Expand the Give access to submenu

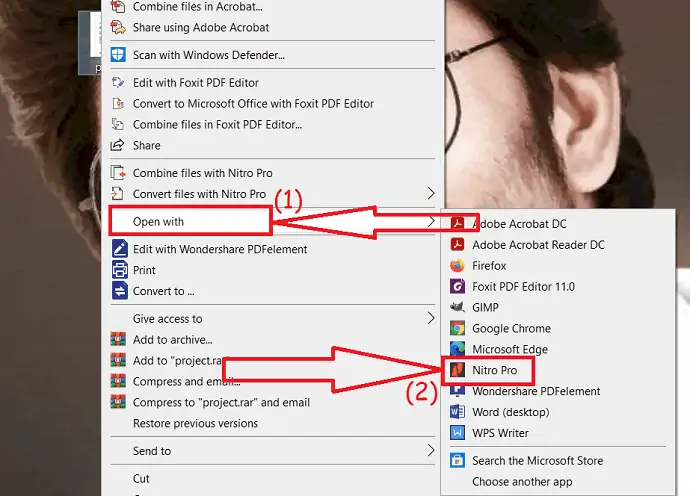tap(431, 319)
